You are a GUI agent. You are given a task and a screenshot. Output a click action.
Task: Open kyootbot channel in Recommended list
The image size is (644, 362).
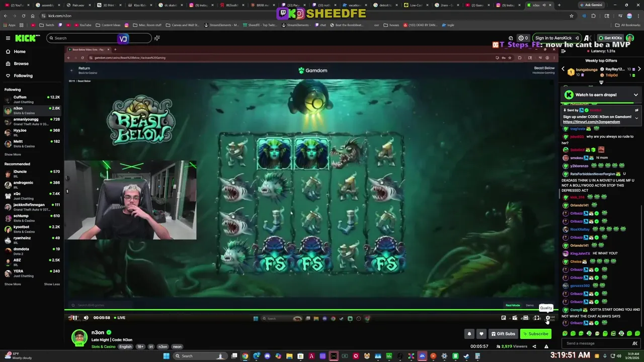(x=31, y=229)
